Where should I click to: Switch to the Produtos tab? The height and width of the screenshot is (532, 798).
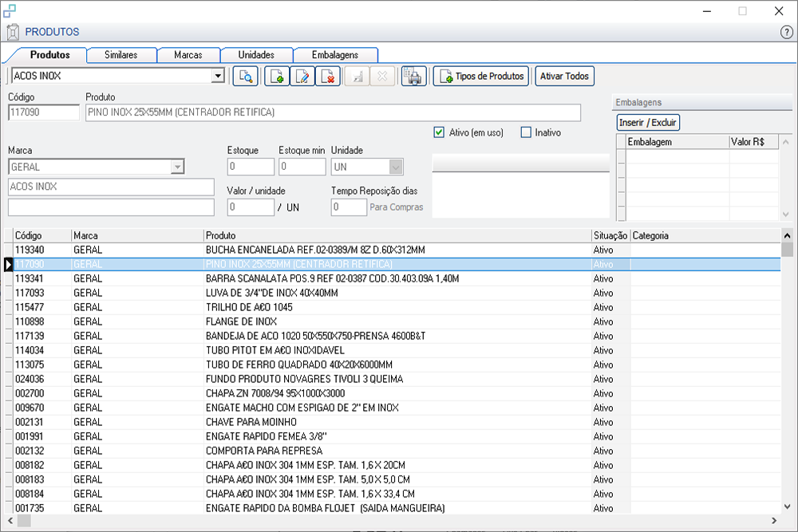(x=49, y=55)
